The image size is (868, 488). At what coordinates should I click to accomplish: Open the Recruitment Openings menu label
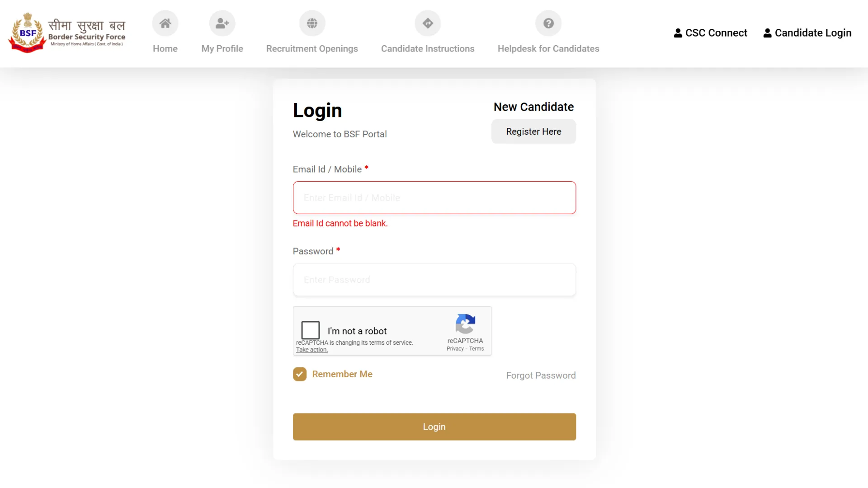[312, 49]
